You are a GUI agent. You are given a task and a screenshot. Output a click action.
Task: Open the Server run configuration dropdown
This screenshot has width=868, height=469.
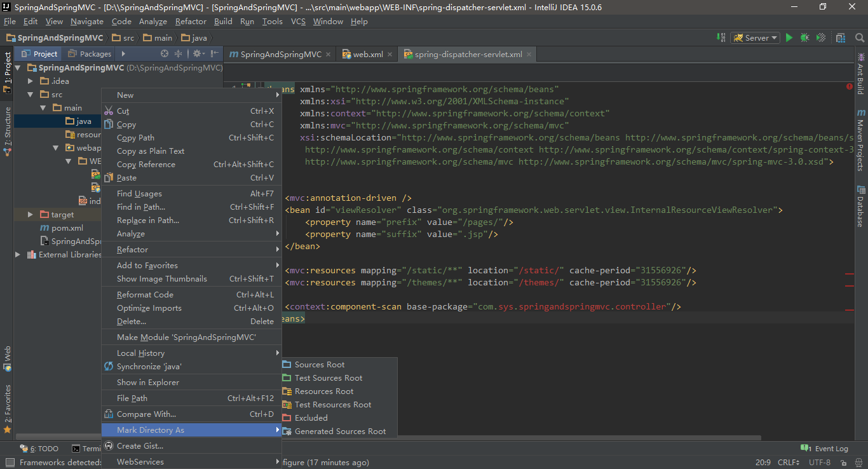tap(755, 37)
